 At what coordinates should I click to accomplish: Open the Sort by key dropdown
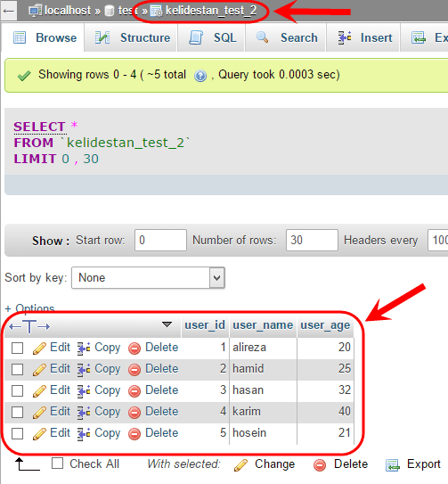point(148,278)
